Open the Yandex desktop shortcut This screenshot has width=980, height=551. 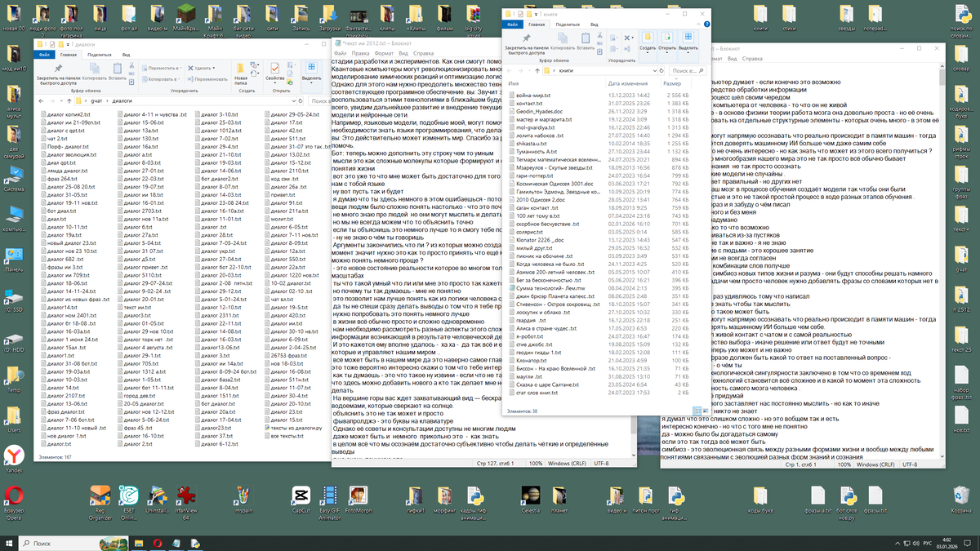pyautogui.click(x=14, y=459)
